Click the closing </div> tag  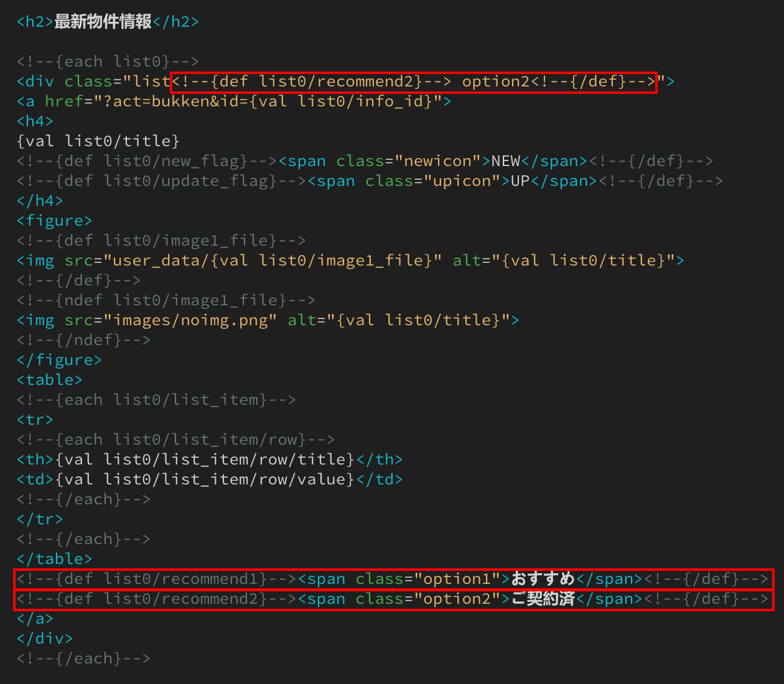(44, 639)
